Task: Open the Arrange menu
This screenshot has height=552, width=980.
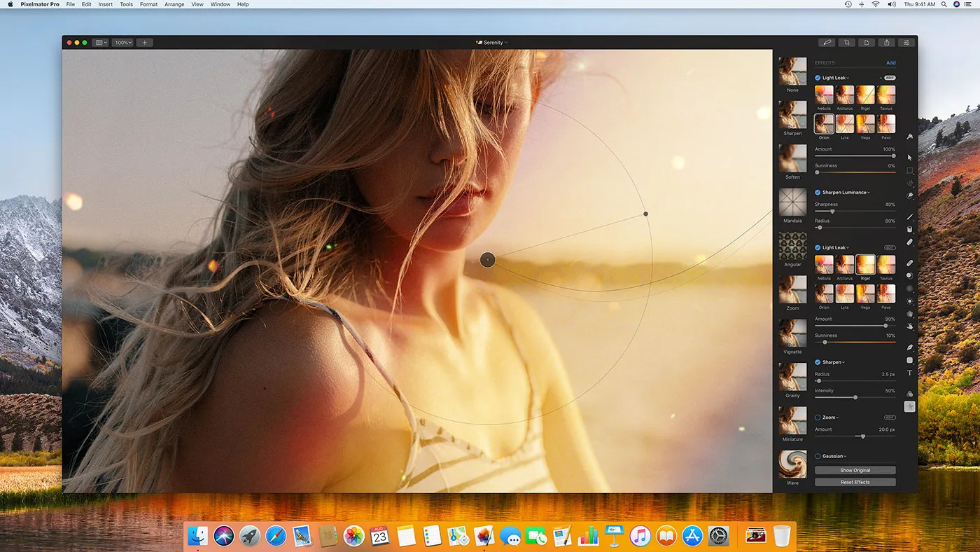Action: point(174,4)
